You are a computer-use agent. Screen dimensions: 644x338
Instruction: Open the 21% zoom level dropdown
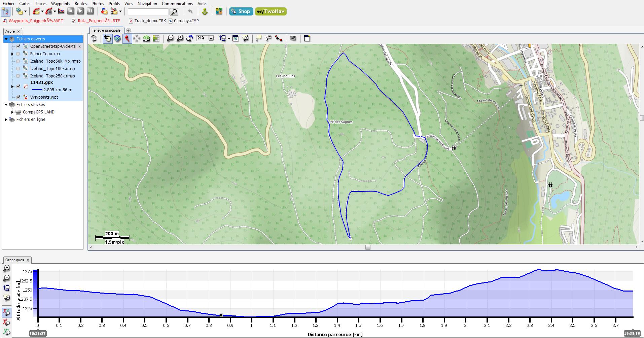tap(211, 38)
